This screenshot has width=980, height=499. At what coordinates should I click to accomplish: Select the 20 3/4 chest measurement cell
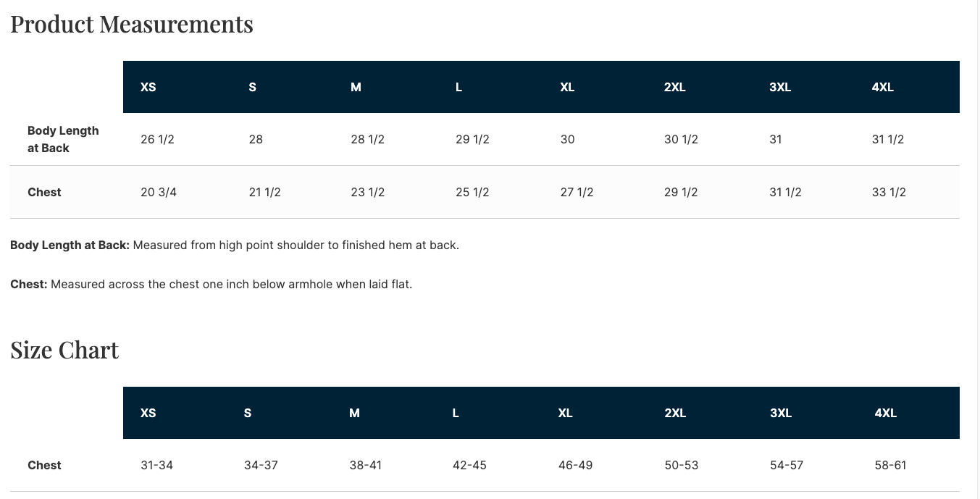coord(159,192)
